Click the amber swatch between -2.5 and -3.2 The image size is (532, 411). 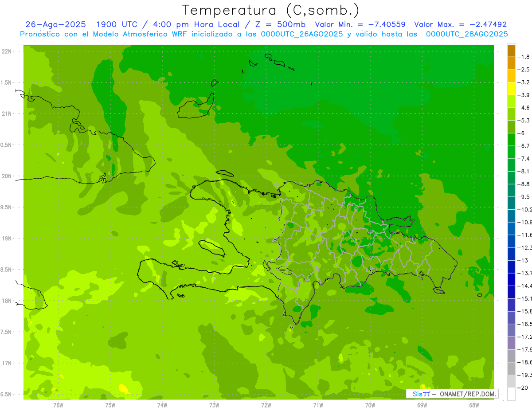pyautogui.click(x=511, y=76)
